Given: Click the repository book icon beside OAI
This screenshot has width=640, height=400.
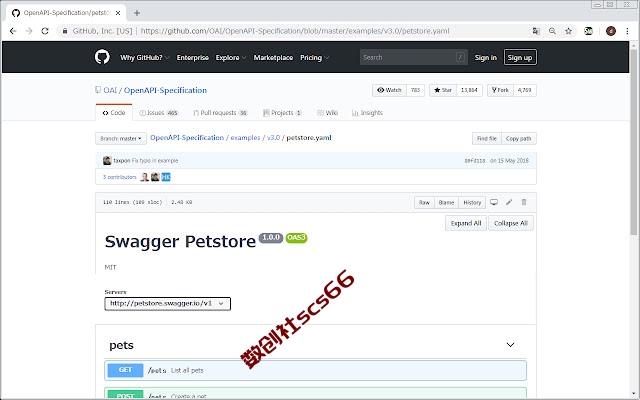Looking at the screenshot, I should pyautogui.click(x=98, y=90).
